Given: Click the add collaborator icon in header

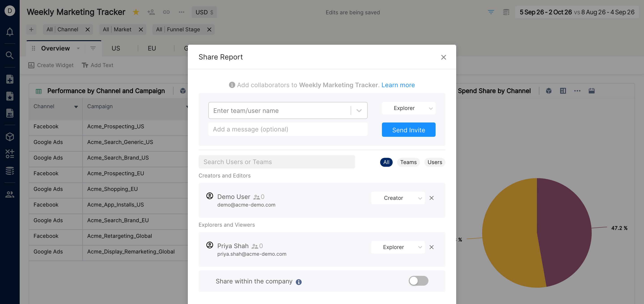Looking at the screenshot, I should (151, 12).
